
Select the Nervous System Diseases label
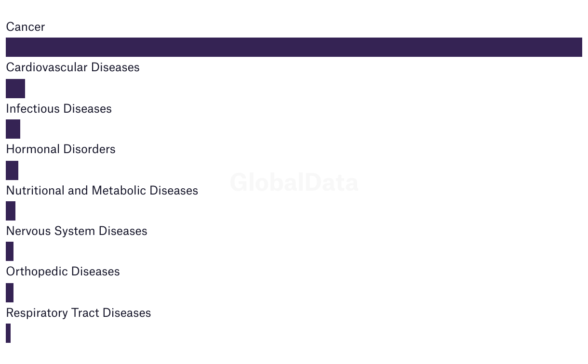77,231
